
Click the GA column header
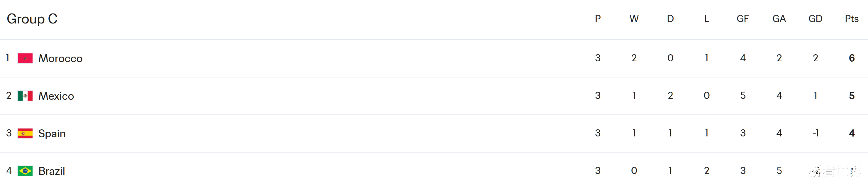(779, 19)
